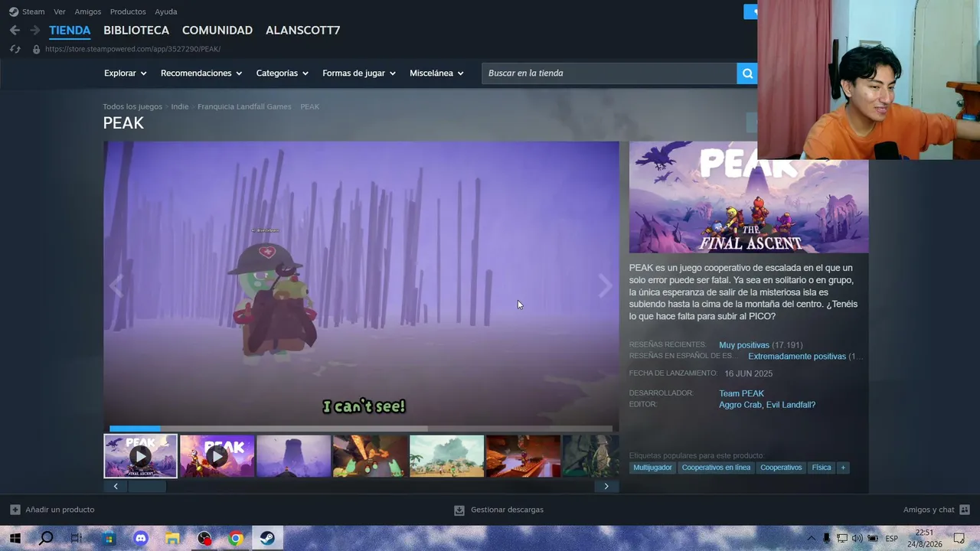This screenshot has height=551, width=980.
Task: Open the Muy positivas recent reviews link
Action: pyautogui.click(x=744, y=345)
